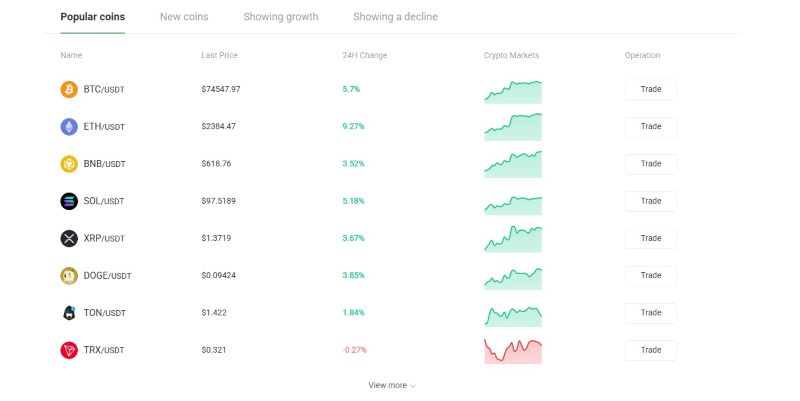This screenshot has width=800, height=401.
Task: Select the Showing a decline tab
Action: [395, 17]
